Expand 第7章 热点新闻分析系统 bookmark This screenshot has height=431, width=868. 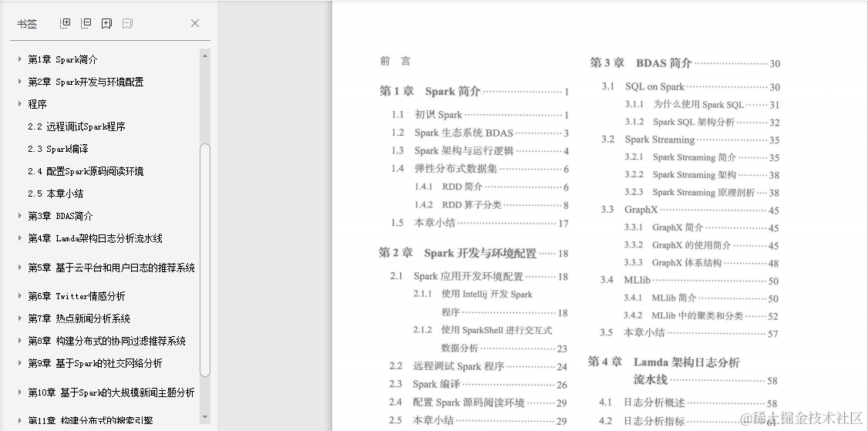[19, 318]
